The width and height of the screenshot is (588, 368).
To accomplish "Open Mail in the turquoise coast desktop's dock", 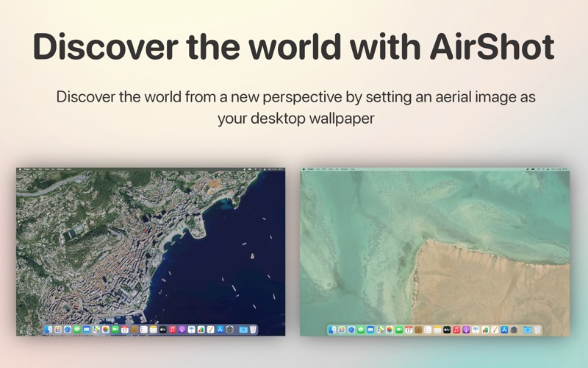I will click(x=370, y=330).
